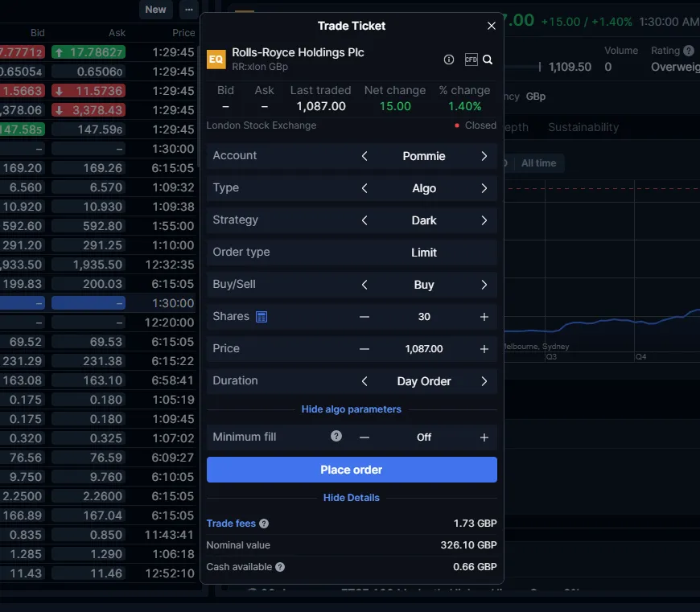Click the Pommie account name

(424, 156)
